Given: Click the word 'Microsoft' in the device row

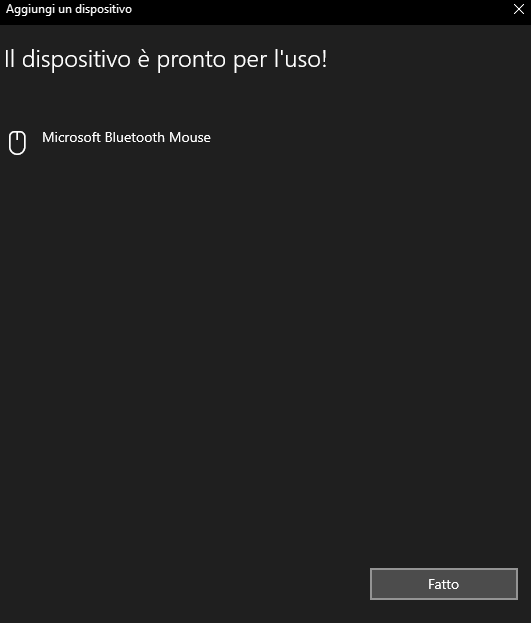Looking at the screenshot, I should point(72,137).
